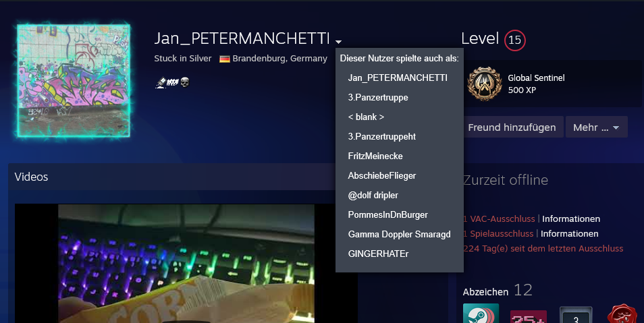Click the level 15 circle badge
The width and height of the screenshot is (644, 323).
click(514, 40)
